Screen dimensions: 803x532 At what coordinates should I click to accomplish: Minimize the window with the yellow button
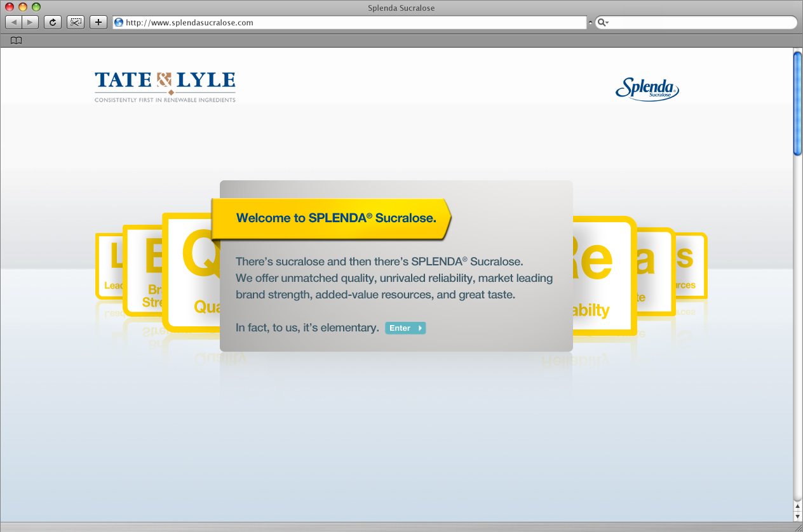(23, 7)
